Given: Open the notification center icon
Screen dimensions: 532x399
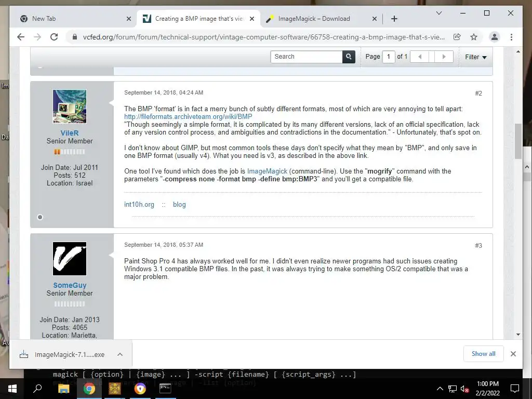Looking at the screenshot, I should (515, 389).
